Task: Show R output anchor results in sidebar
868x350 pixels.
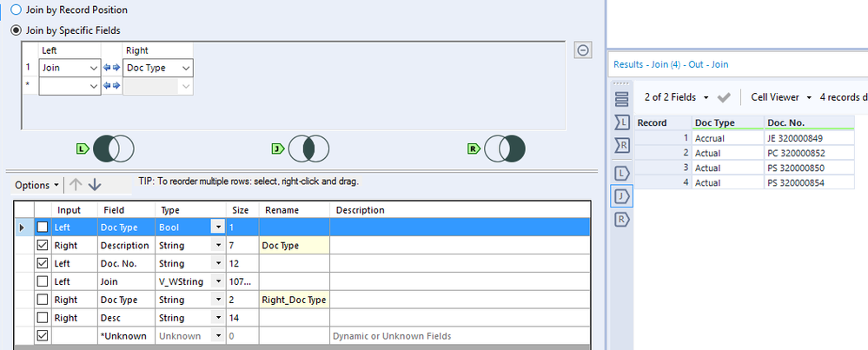Action: 622,220
